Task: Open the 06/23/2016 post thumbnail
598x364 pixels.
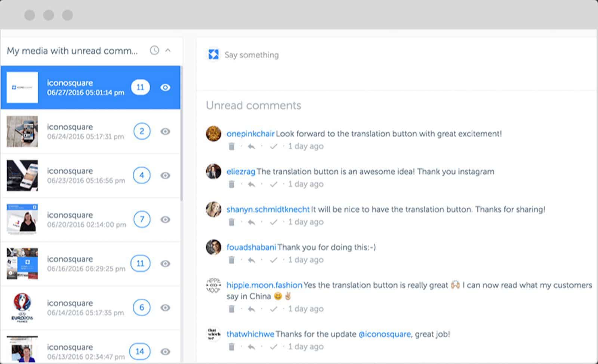Action: coord(22,175)
